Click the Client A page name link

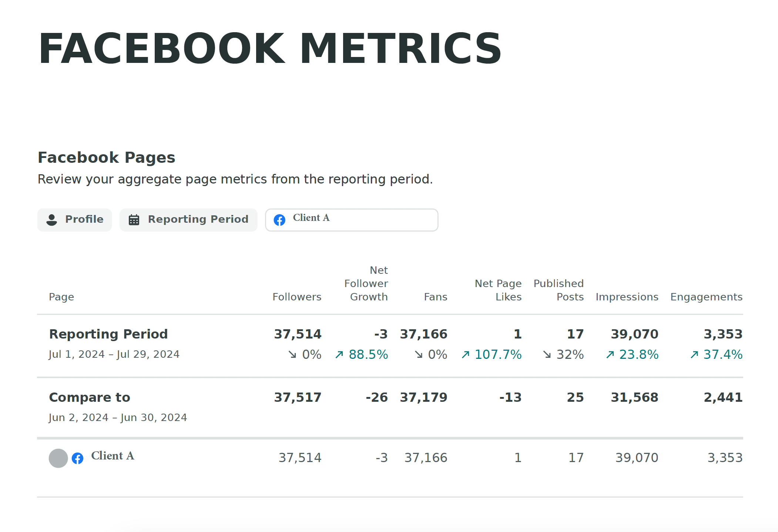coord(113,456)
